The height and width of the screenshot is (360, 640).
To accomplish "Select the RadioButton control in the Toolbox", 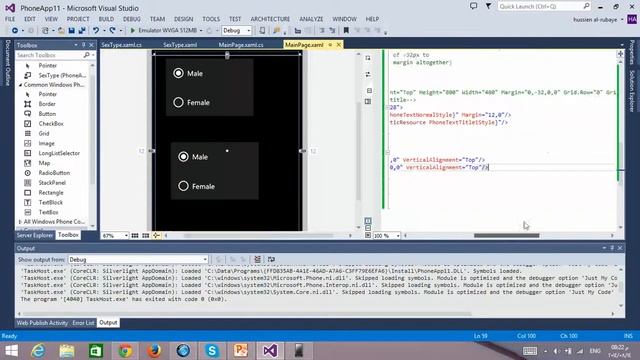I will (54, 173).
